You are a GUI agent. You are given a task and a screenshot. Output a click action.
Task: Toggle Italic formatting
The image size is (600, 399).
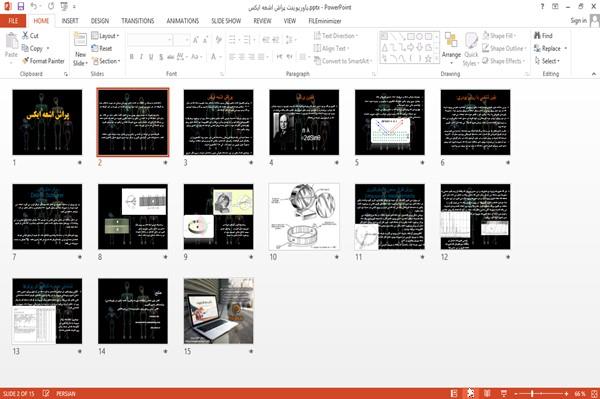141,57
